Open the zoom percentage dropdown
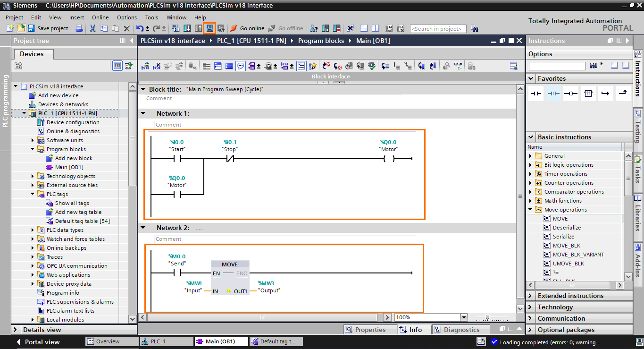This screenshot has height=349, width=644. tap(464, 317)
